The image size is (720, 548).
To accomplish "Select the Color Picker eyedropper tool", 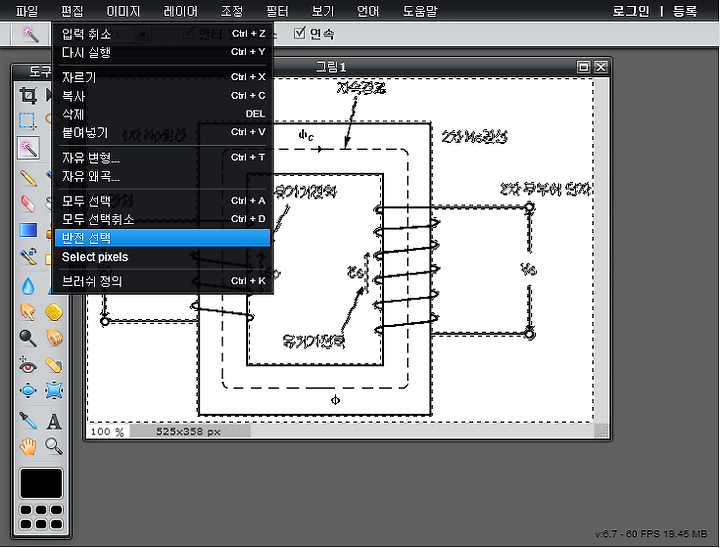I will click(x=28, y=421).
